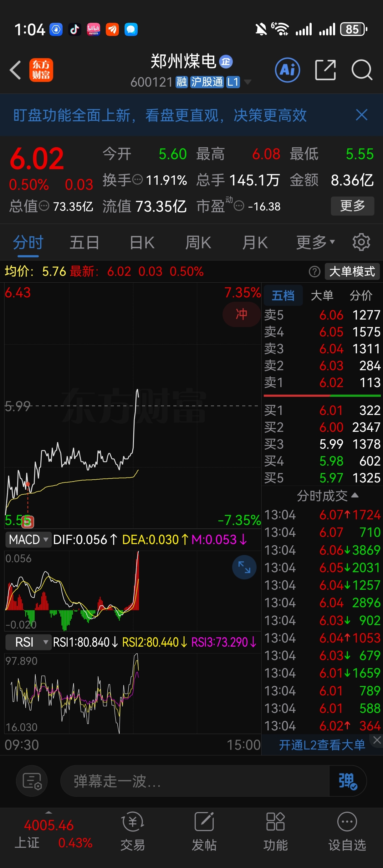Open the Ai assistant icon
Viewport: 383px width, 868px height.
(287, 70)
